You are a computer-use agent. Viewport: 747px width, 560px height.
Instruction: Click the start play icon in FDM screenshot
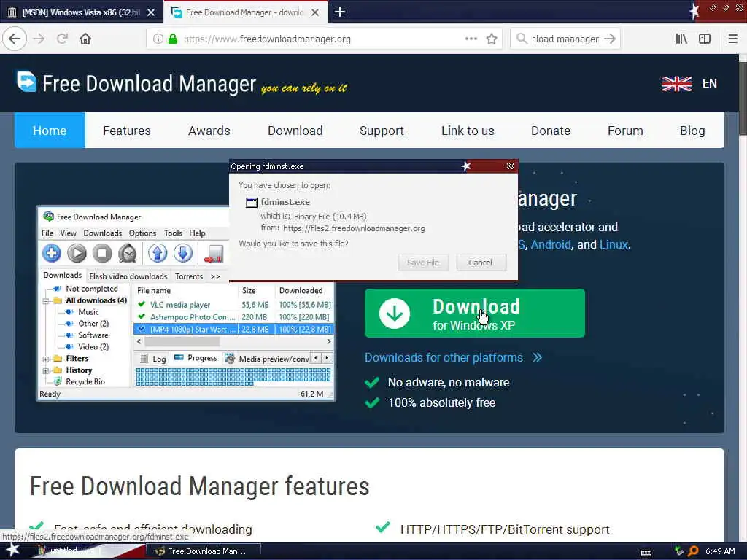[x=77, y=253]
